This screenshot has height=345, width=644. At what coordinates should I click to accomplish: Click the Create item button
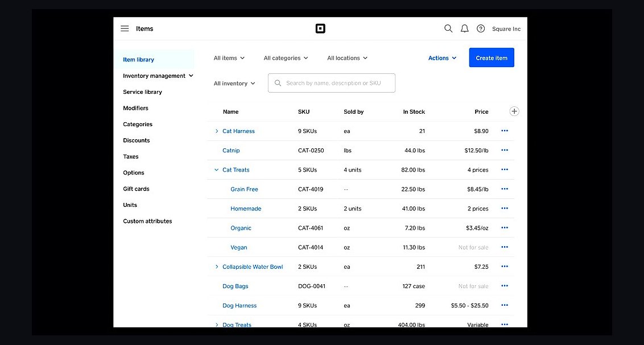tap(492, 57)
